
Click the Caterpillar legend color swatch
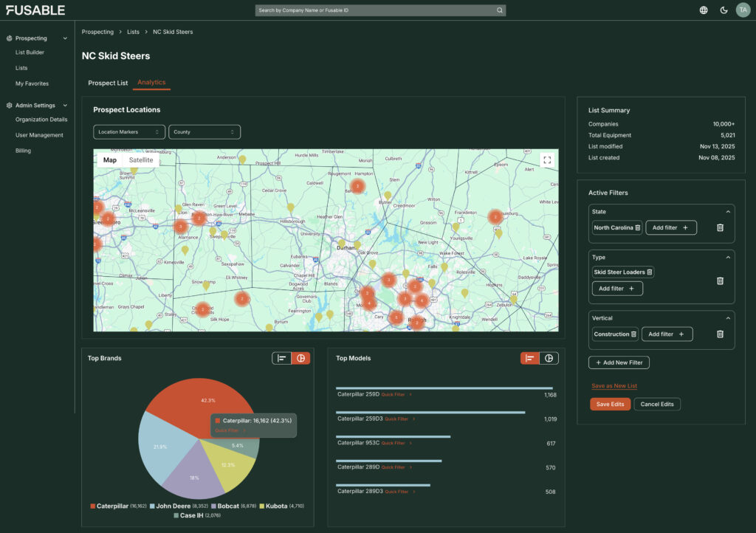point(92,506)
